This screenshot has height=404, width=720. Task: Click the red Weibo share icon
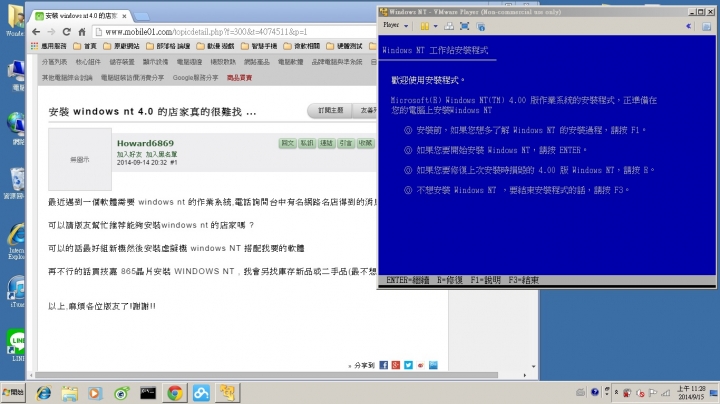coord(421,365)
